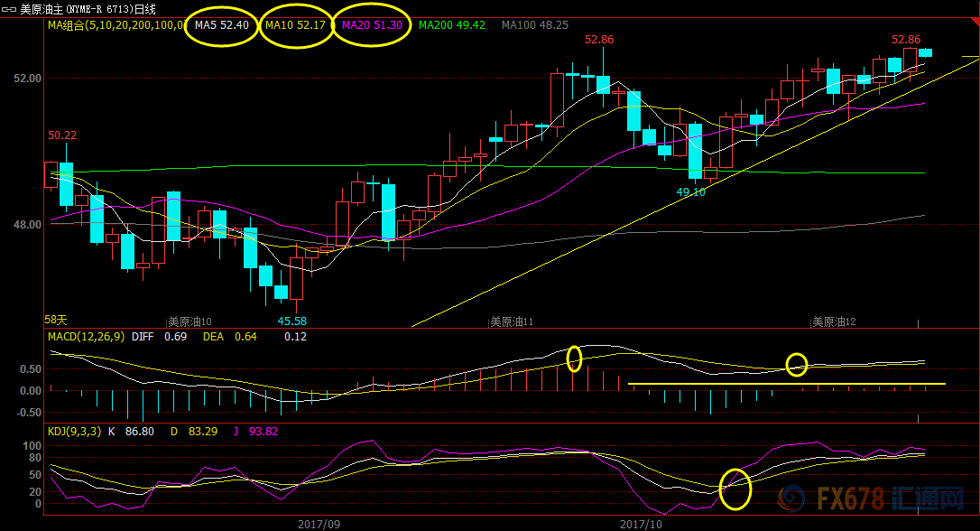980x531 pixels.
Task: Click the J 93.82 value
Action: [x=255, y=431]
